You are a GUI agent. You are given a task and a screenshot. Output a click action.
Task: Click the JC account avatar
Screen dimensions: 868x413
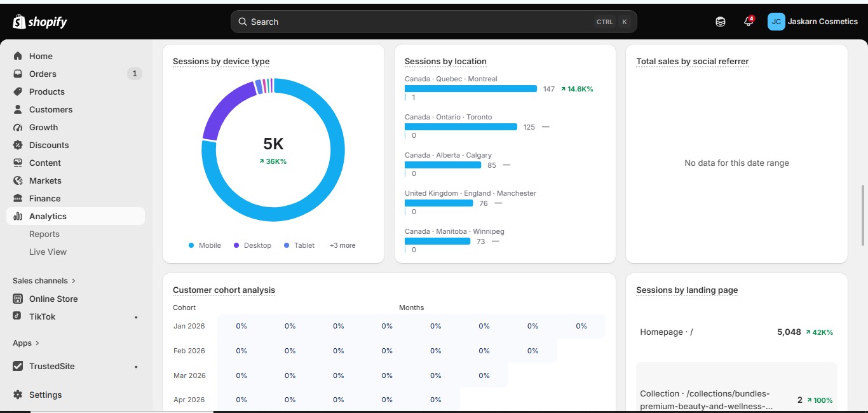(776, 22)
